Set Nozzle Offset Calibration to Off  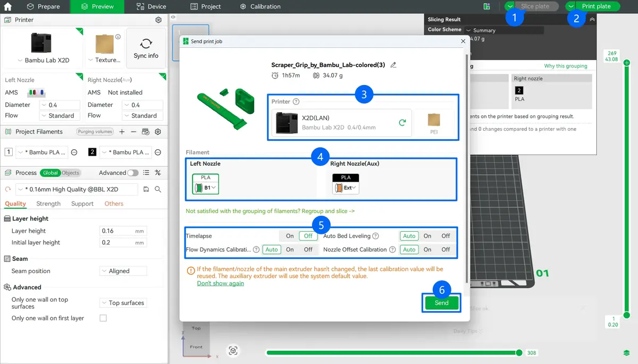[x=446, y=249]
